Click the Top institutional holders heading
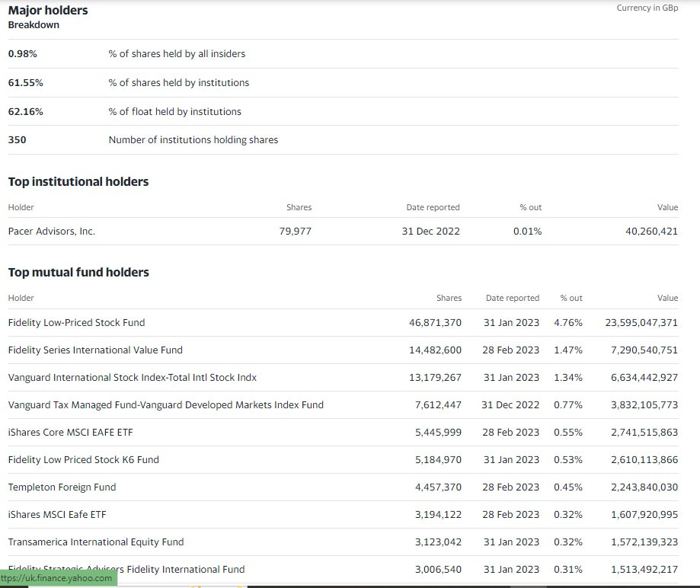The image size is (700, 588). point(78,182)
